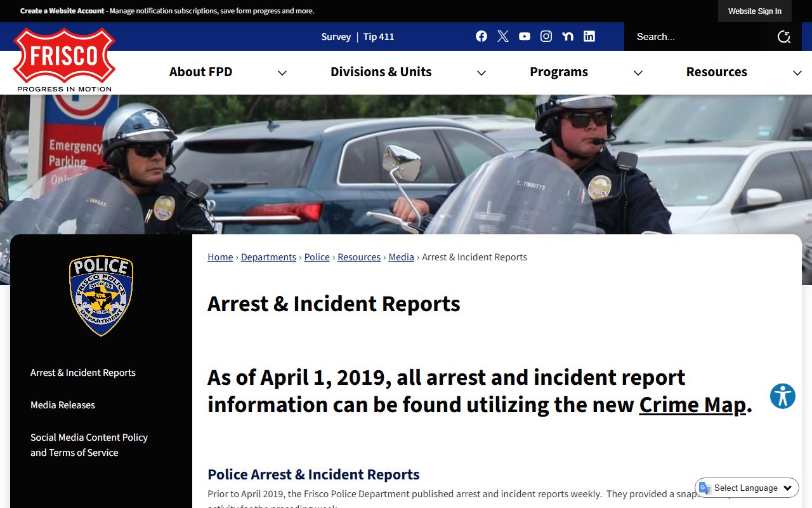Screen dimensions: 812x508
Task: Click the Website Sign In button
Action: (755, 11)
